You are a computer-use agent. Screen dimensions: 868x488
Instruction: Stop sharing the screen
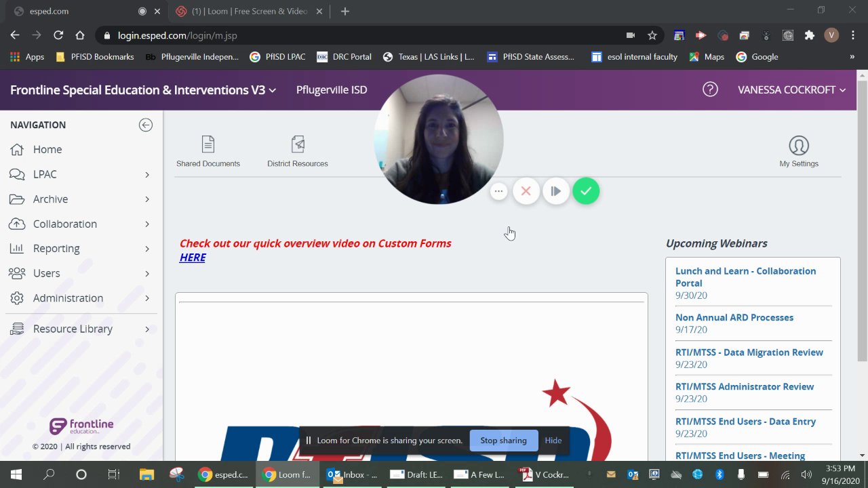tap(503, 441)
